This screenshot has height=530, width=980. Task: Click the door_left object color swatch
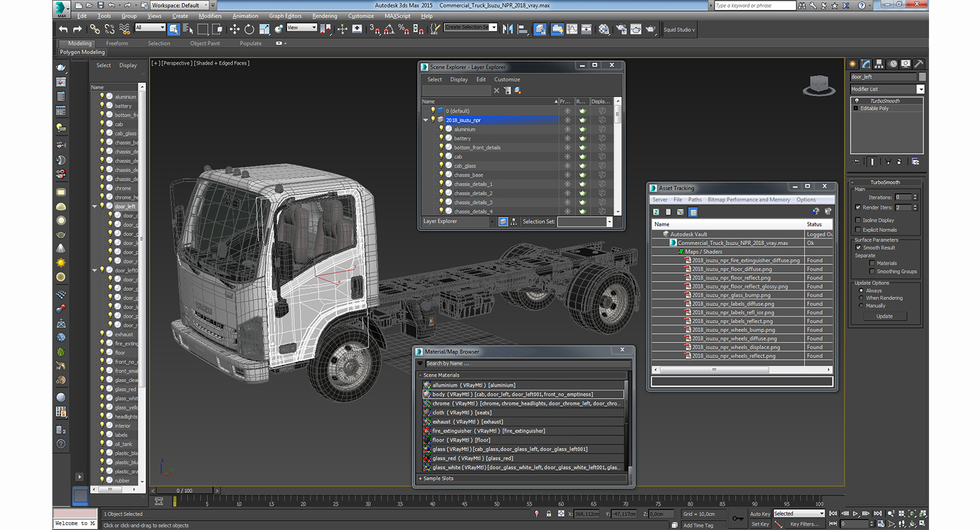[x=922, y=77]
